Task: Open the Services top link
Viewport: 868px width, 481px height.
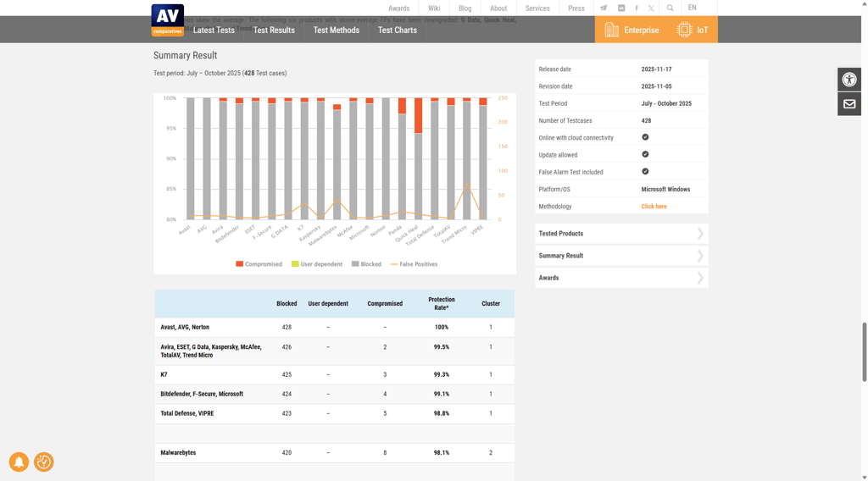Action: pyautogui.click(x=537, y=8)
